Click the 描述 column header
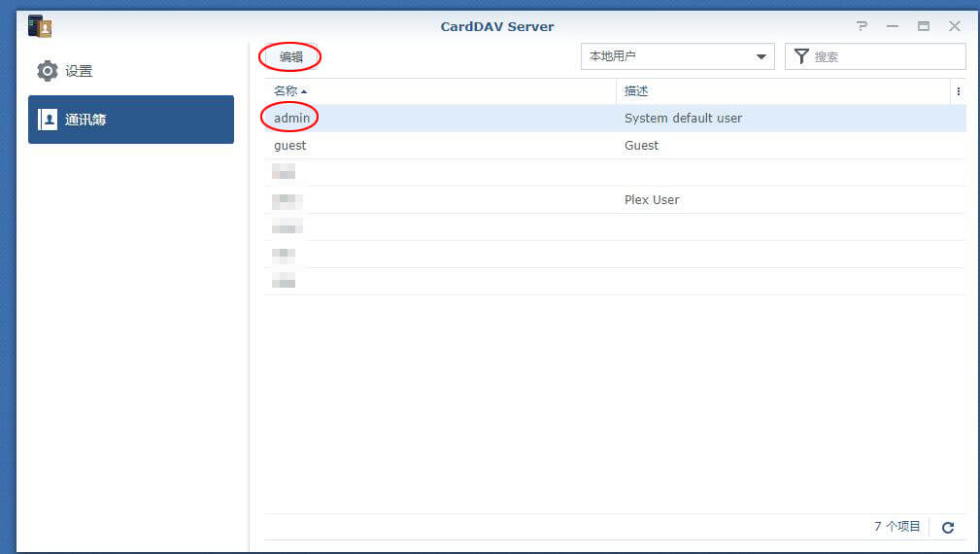 click(636, 91)
